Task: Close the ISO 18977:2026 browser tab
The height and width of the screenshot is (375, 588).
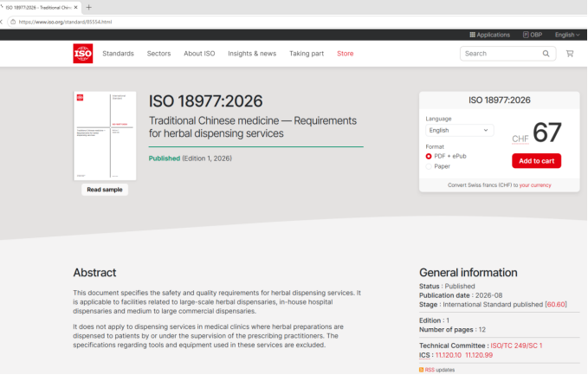Action: coord(75,7)
